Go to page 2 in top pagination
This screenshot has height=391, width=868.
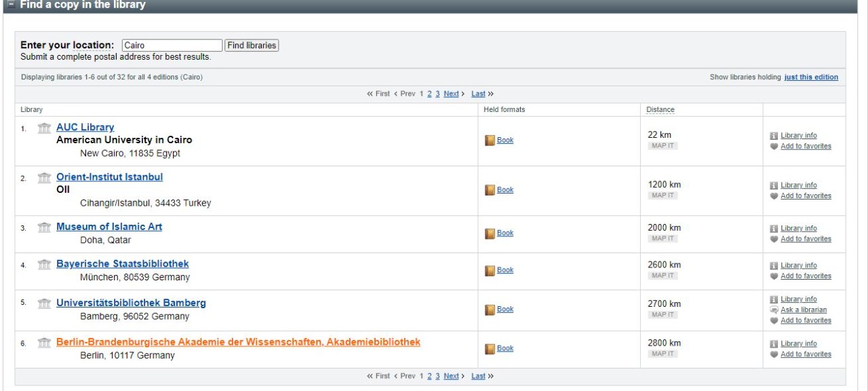click(429, 94)
